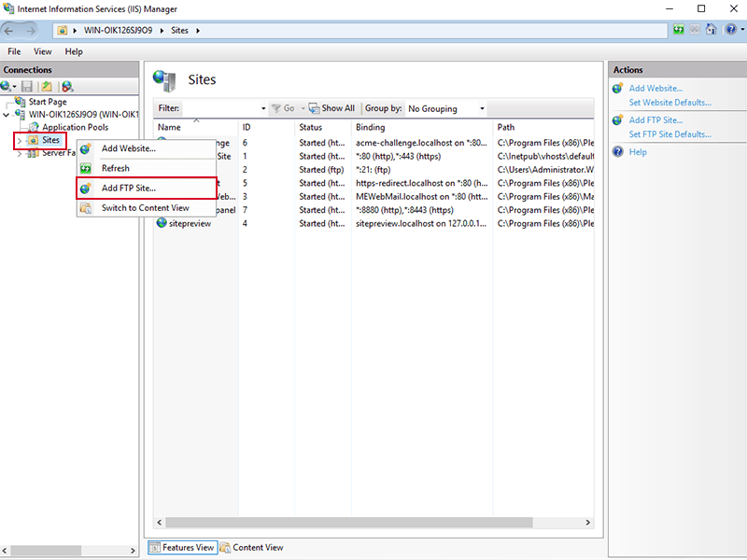Screen dimensions: 747x560
Task: Click the Create New Connection globe icon
Action: pyautogui.click(x=6, y=86)
